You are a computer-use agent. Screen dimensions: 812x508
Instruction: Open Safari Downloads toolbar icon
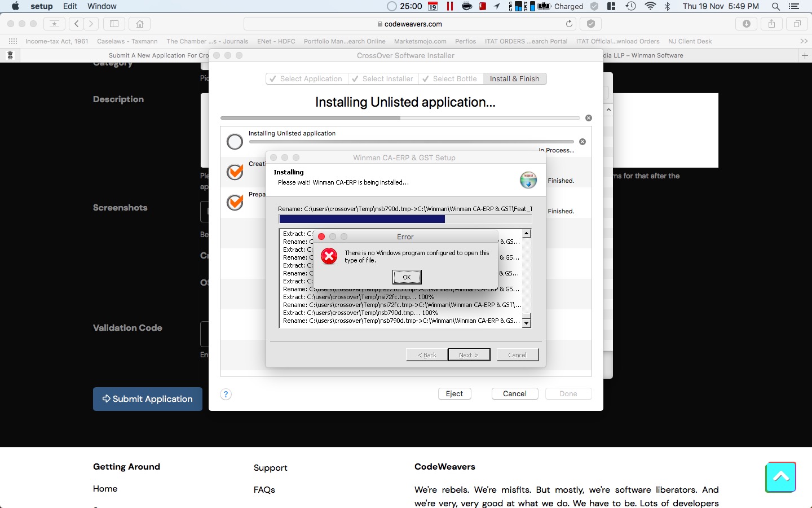point(746,24)
